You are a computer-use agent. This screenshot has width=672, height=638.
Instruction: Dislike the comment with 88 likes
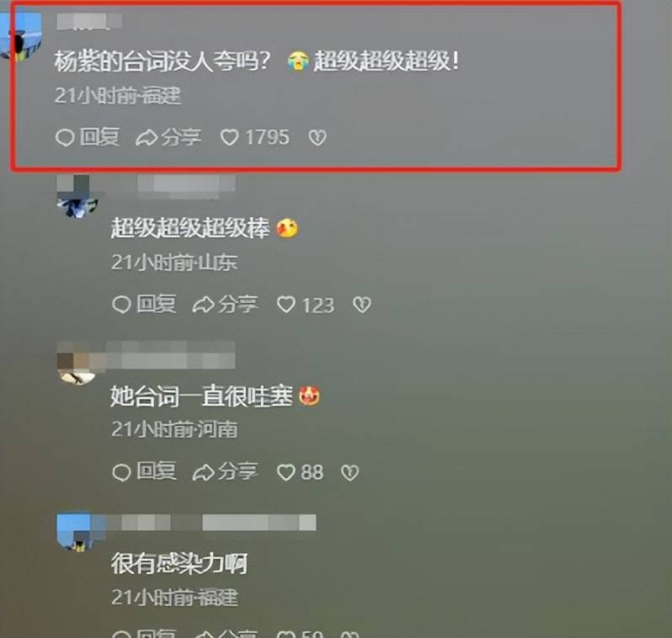pyautogui.click(x=349, y=473)
